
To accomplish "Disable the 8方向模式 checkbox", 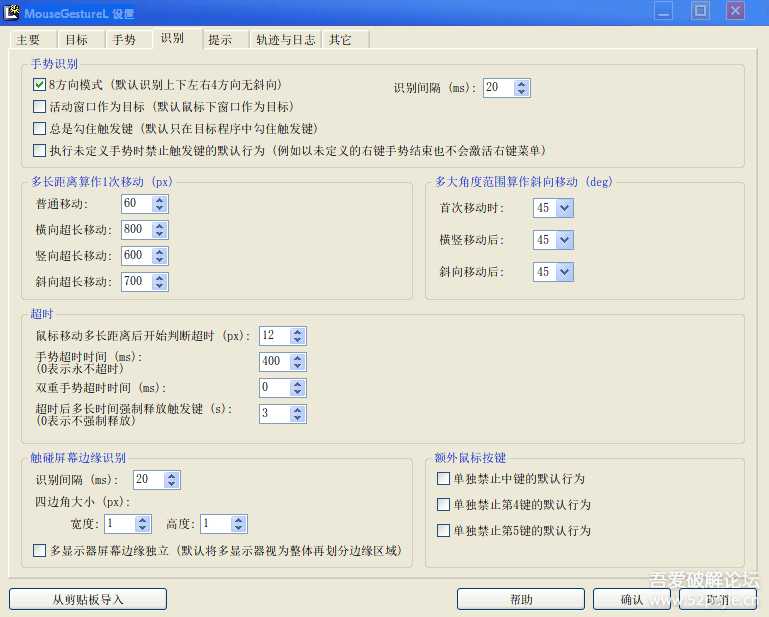I will pos(40,86).
